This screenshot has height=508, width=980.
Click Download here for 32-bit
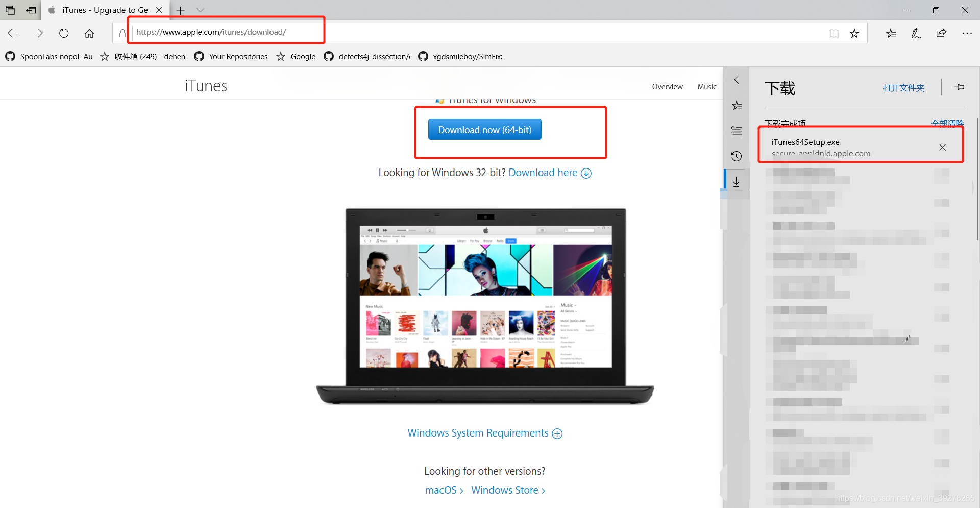[550, 173]
